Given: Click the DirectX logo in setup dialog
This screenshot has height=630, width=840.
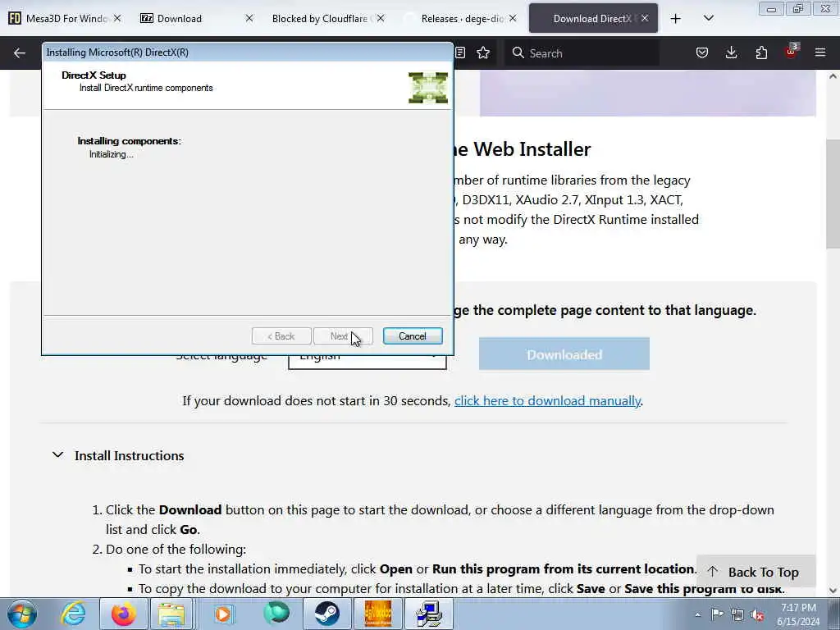Looking at the screenshot, I should coord(428,87).
